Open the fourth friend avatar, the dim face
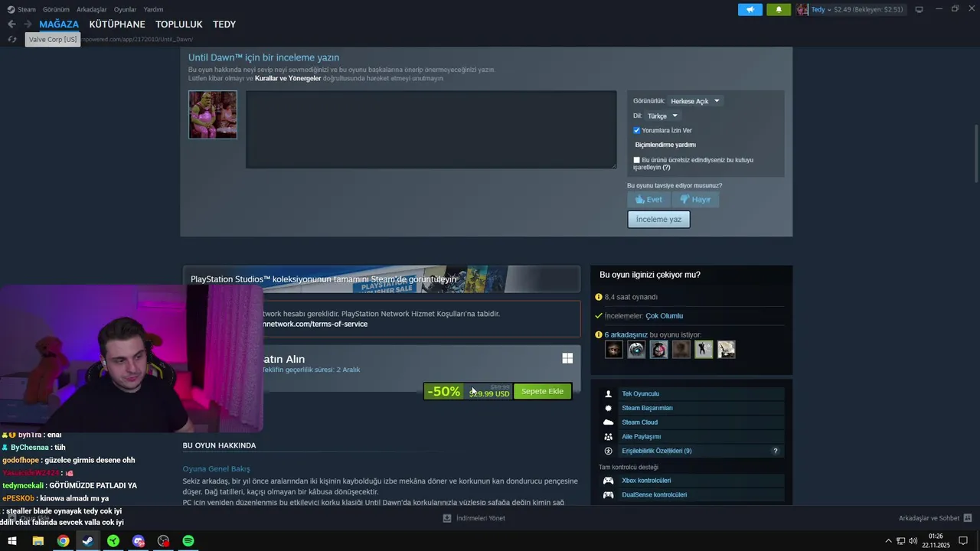Image resolution: width=980 pixels, height=551 pixels. (x=681, y=350)
